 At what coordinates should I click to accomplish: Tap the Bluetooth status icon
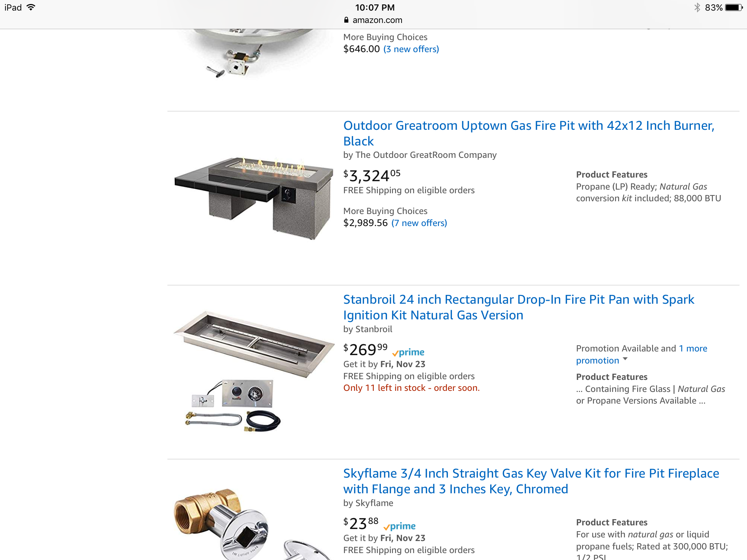coord(697,7)
